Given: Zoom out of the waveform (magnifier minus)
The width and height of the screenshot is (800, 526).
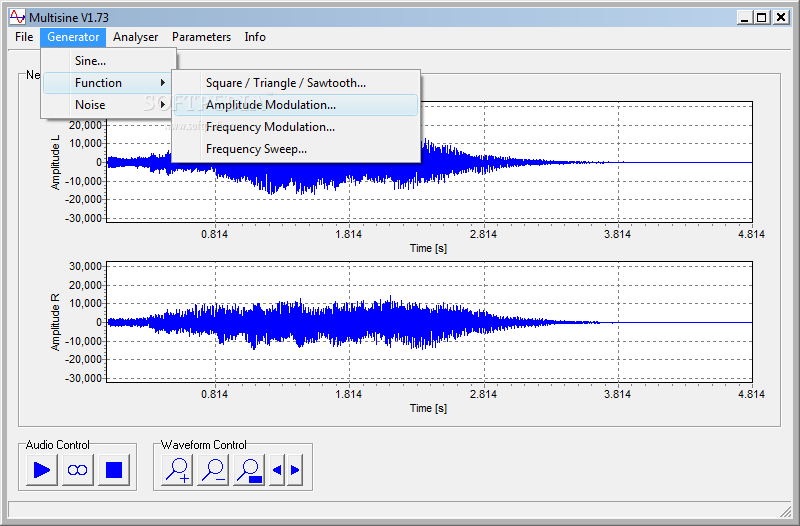Looking at the screenshot, I should point(213,470).
